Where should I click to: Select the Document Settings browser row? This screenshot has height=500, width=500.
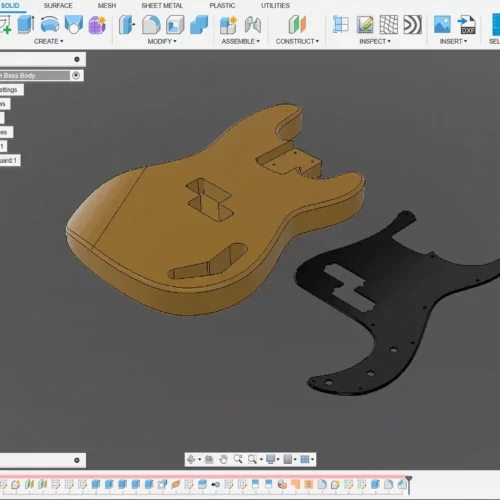coord(12,90)
